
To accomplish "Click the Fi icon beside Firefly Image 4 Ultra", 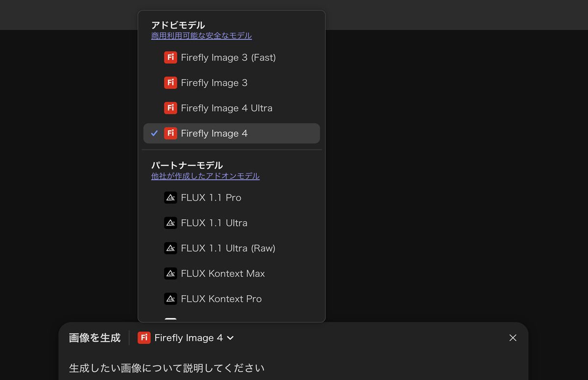I will click(x=170, y=108).
